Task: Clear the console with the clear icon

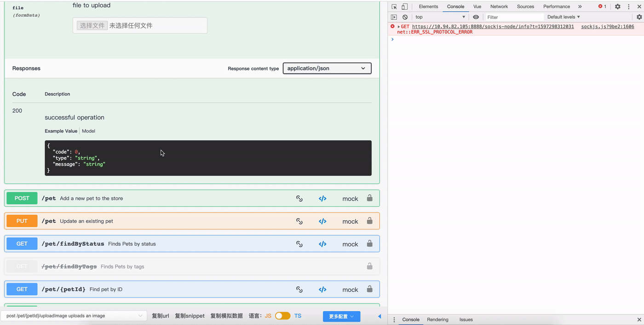Action: click(x=405, y=17)
